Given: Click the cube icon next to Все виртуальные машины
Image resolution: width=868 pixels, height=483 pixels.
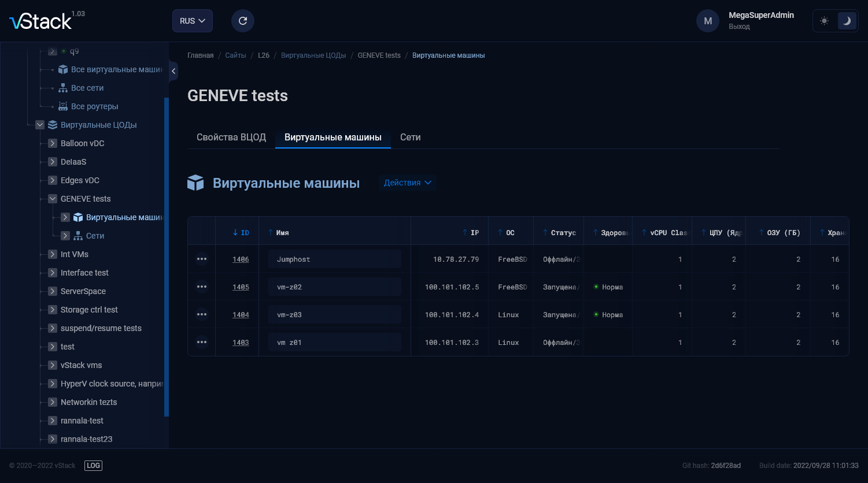Looking at the screenshot, I should point(63,69).
